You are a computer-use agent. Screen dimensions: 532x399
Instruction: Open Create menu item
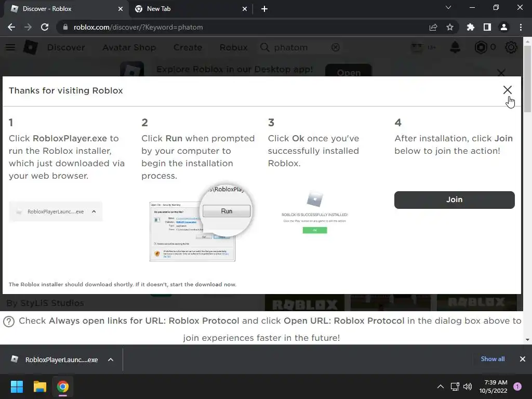pyautogui.click(x=188, y=47)
